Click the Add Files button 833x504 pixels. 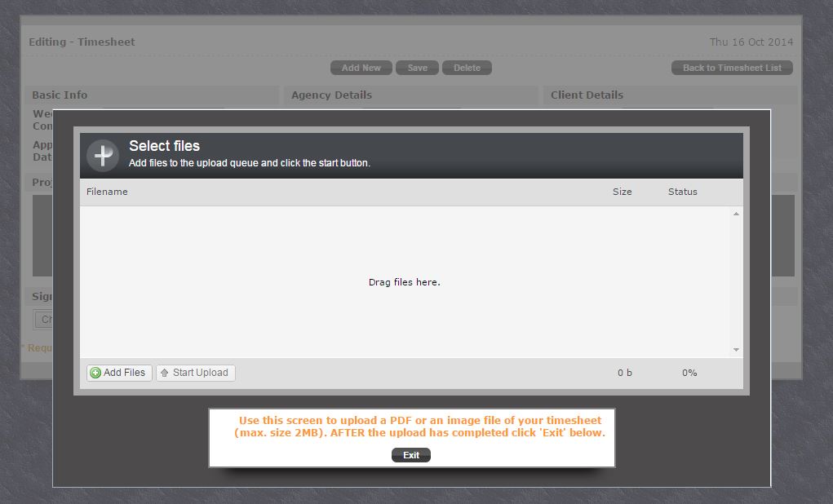coord(119,373)
